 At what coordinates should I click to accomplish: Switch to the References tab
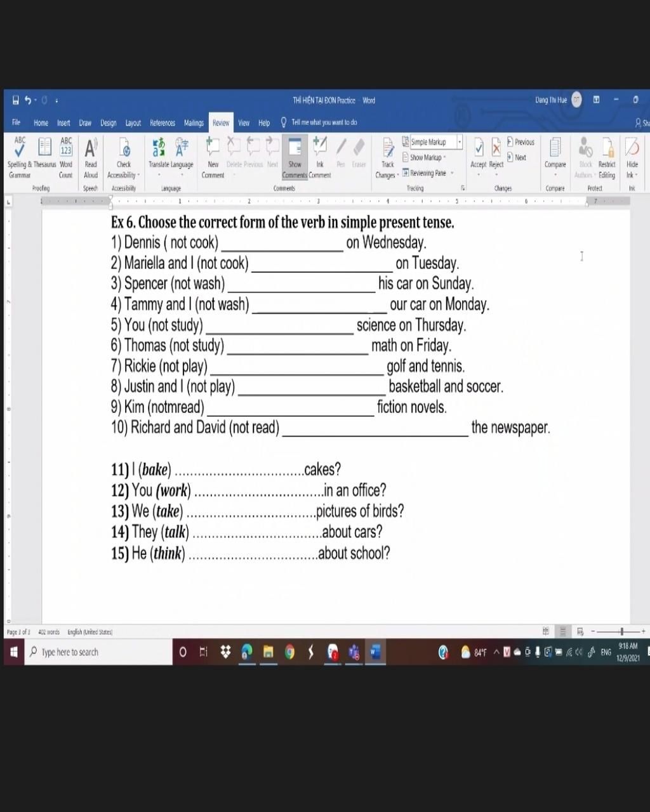162,122
